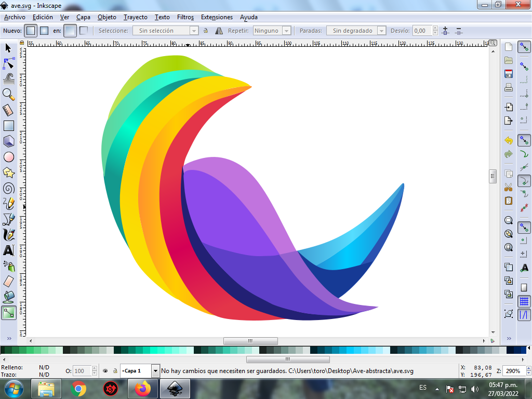Click the Undo arrow icon
Image resolution: width=532 pixels, height=399 pixels.
point(509,141)
